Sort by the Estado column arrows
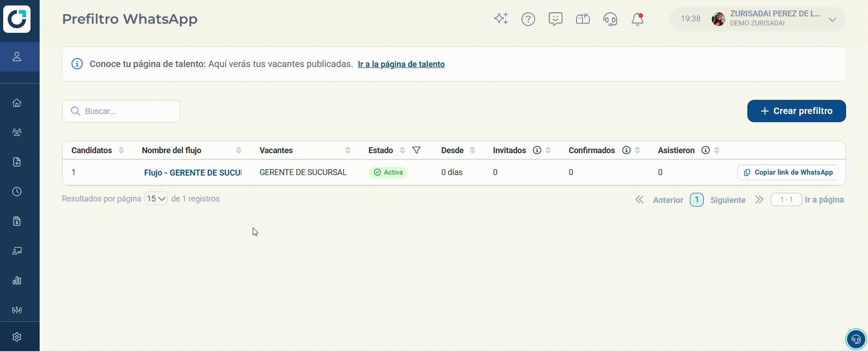Viewport: 868px width, 352px height. [x=403, y=150]
